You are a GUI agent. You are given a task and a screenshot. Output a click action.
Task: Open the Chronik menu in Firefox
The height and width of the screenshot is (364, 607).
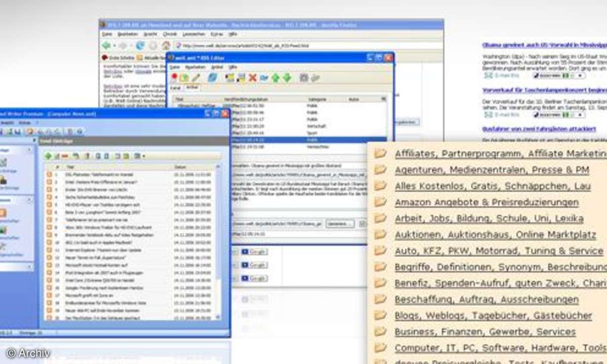(169, 34)
